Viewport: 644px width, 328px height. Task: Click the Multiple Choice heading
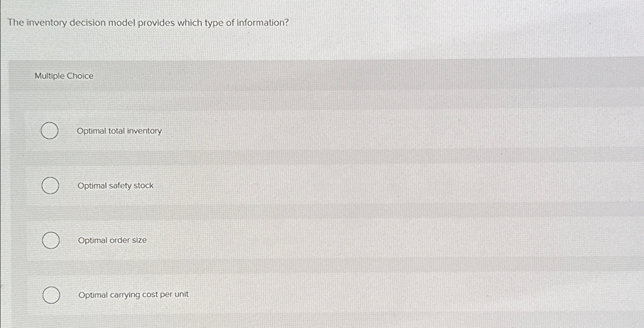63,76
